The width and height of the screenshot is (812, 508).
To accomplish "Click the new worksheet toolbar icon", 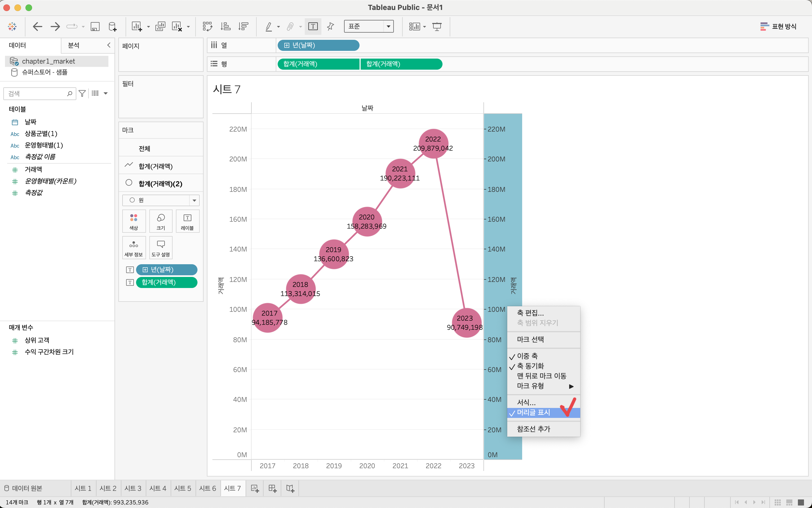I will (x=137, y=26).
